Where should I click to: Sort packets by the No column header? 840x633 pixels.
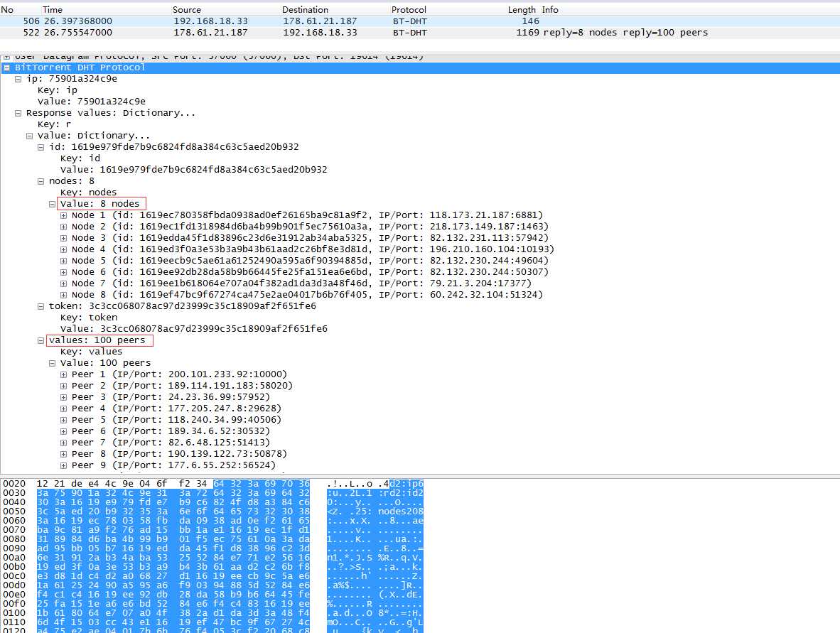coord(8,10)
